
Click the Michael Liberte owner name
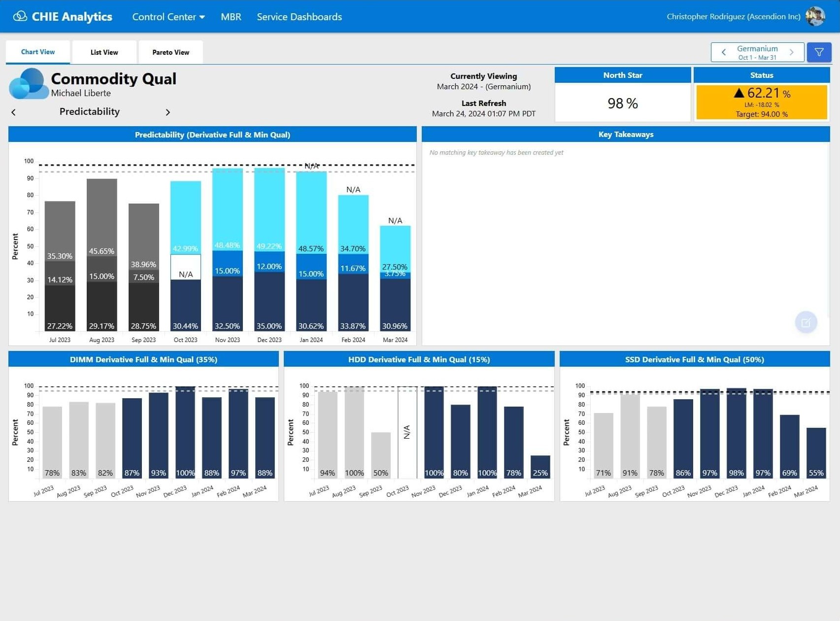81,93
